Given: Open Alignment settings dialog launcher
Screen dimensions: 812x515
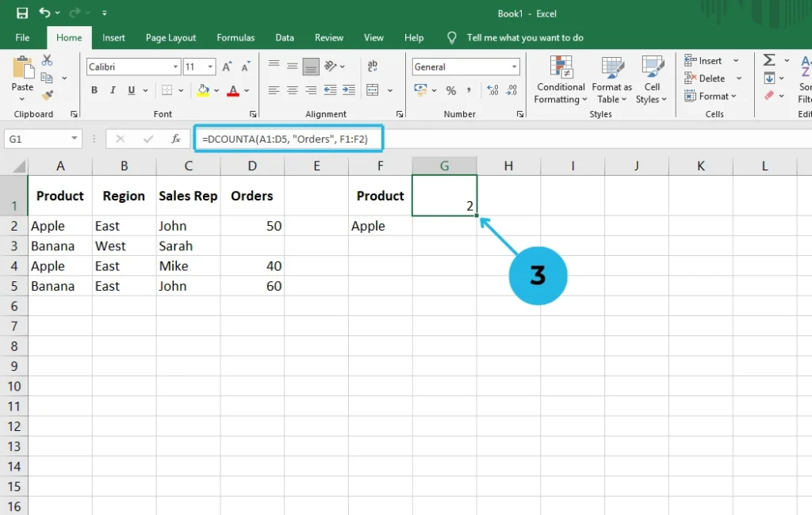Looking at the screenshot, I should click(x=400, y=114).
